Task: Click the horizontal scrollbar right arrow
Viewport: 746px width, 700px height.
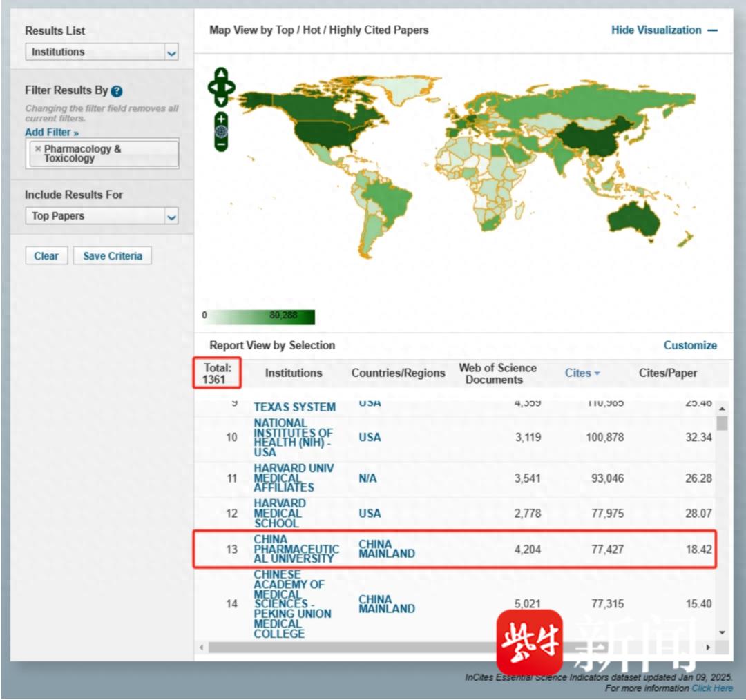Action: point(709,648)
